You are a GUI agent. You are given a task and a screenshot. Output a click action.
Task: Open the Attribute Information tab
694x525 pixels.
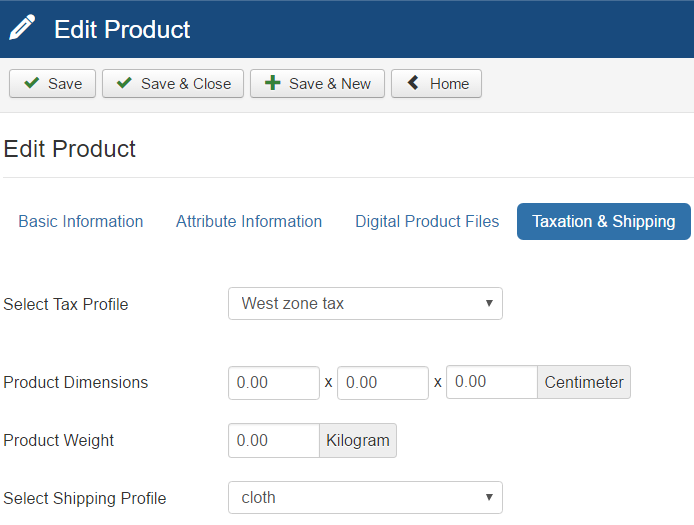(x=249, y=222)
